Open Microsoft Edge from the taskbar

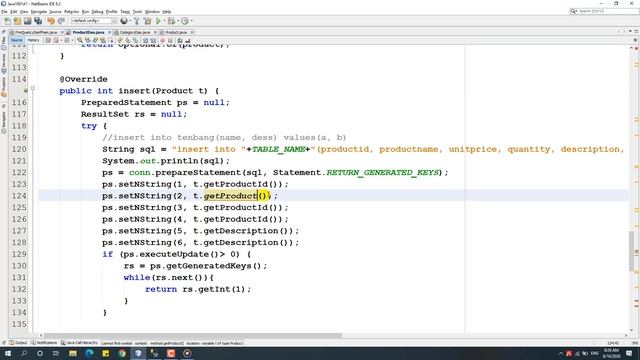click(89, 353)
